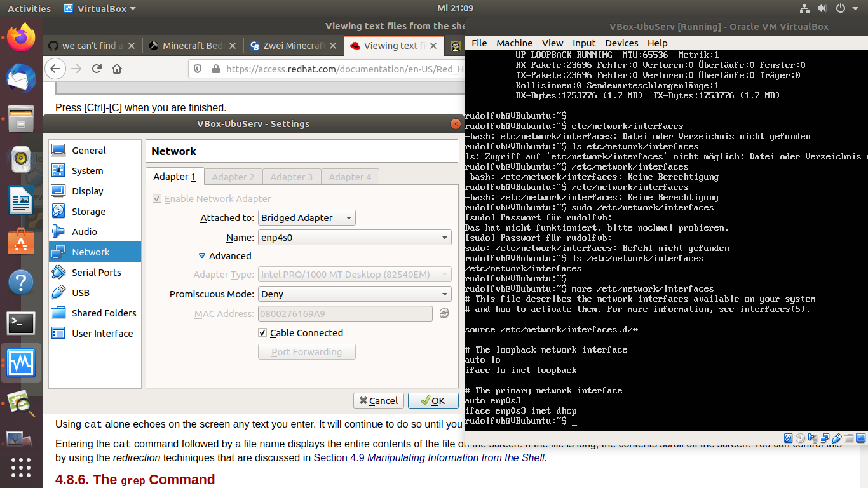This screenshot has width=868, height=488.
Task: Close the Viewing text files tab
Action: coord(434,46)
